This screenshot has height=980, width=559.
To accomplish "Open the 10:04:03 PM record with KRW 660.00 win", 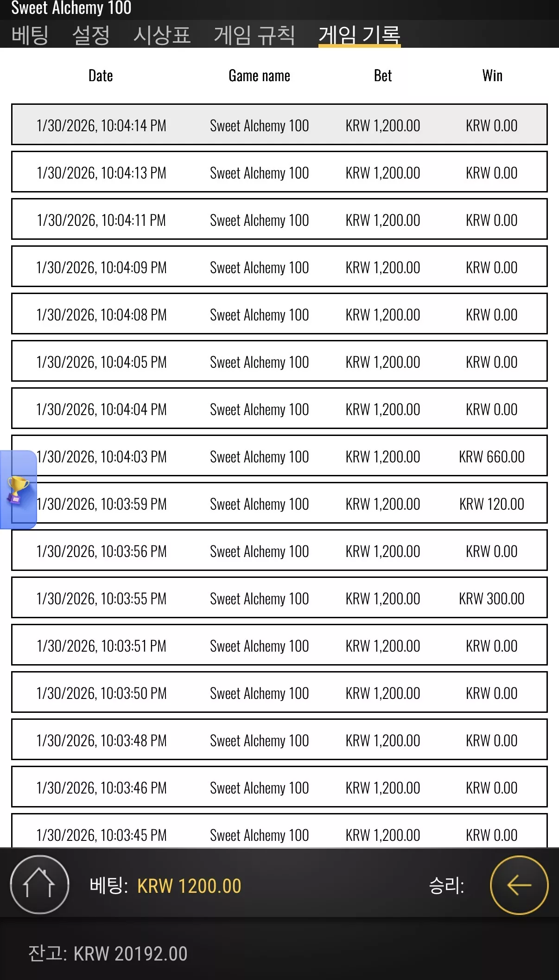I will pos(279,455).
